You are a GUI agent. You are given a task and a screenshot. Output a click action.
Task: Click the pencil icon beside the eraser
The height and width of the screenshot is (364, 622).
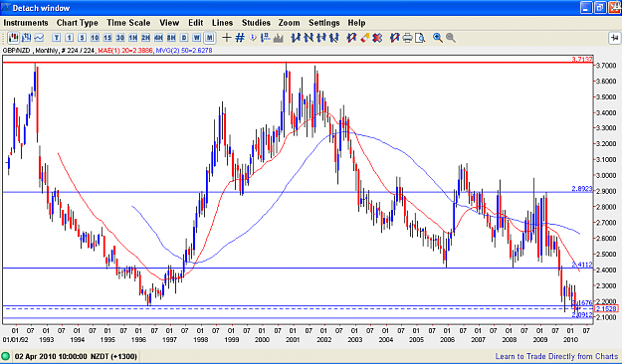(351, 38)
